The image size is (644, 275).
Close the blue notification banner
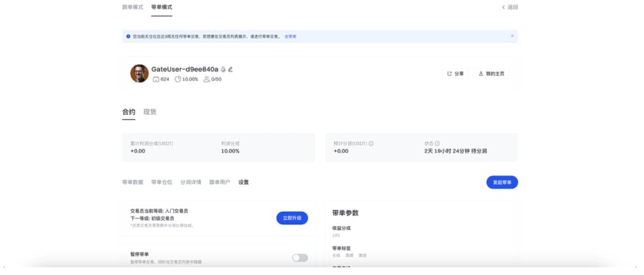512,36
